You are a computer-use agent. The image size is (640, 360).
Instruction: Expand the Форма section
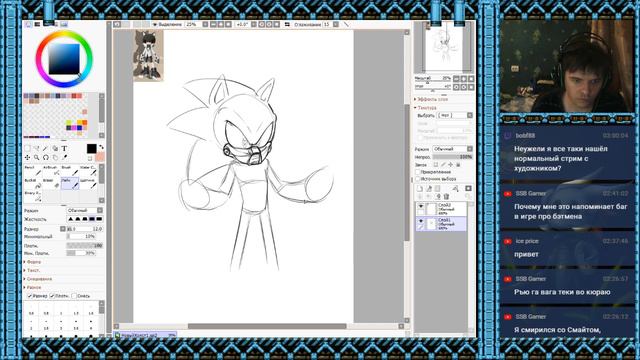tap(33, 262)
